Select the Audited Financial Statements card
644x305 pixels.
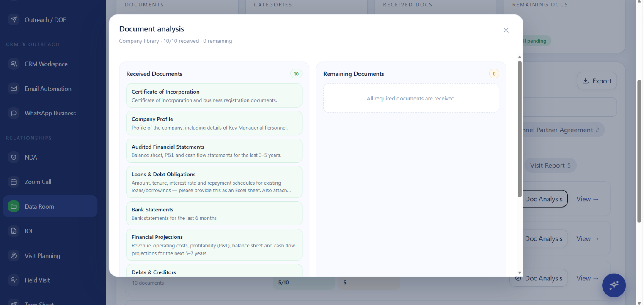(214, 150)
